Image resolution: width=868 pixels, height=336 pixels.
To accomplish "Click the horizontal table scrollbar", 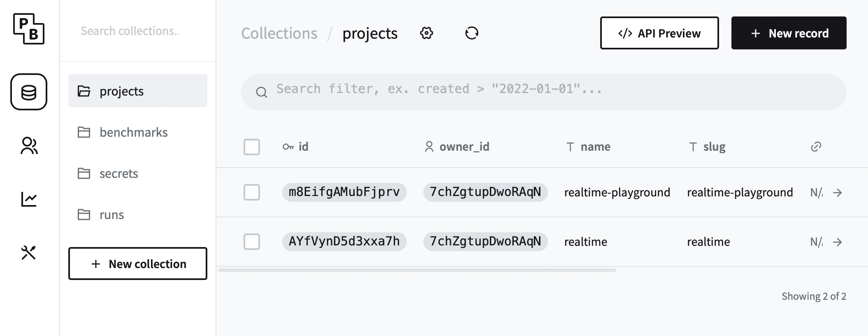I will point(417,270).
